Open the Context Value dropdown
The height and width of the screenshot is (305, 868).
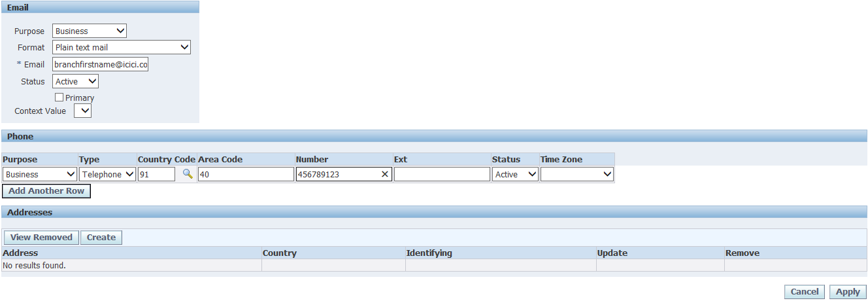83,111
